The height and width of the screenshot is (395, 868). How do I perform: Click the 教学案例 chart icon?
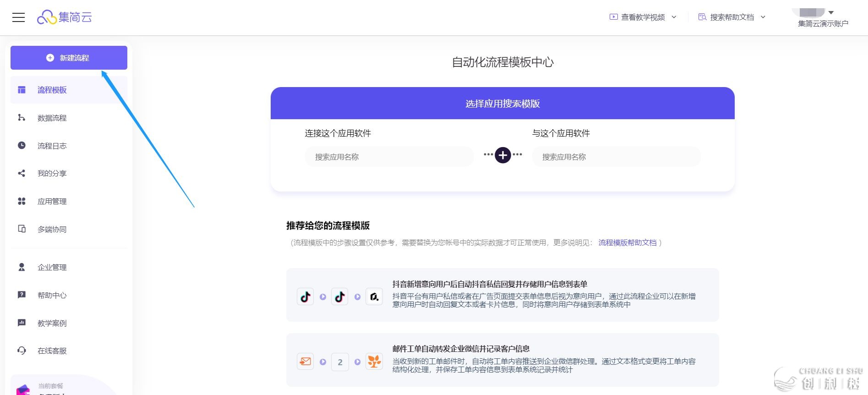pyautogui.click(x=22, y=323)
